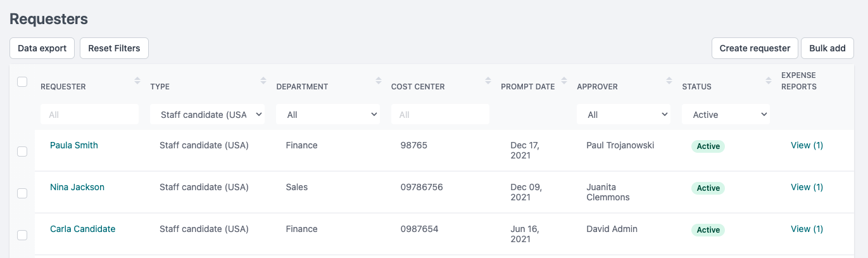Screen dimensions: 868x258
Task: Expand the Department filter dropdown
Action: (x=328, y=115)
